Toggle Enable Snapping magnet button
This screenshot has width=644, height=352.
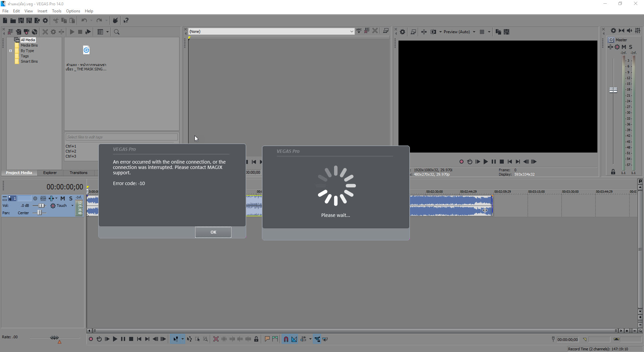(286, 339)
